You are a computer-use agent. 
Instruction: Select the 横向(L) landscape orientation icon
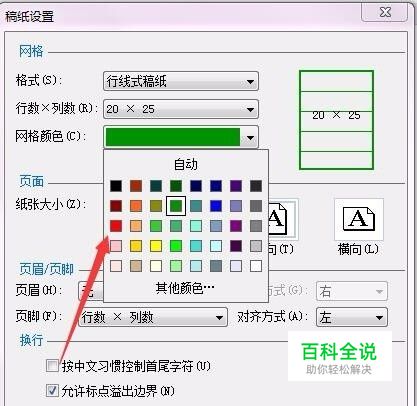[x=359, y=219]
